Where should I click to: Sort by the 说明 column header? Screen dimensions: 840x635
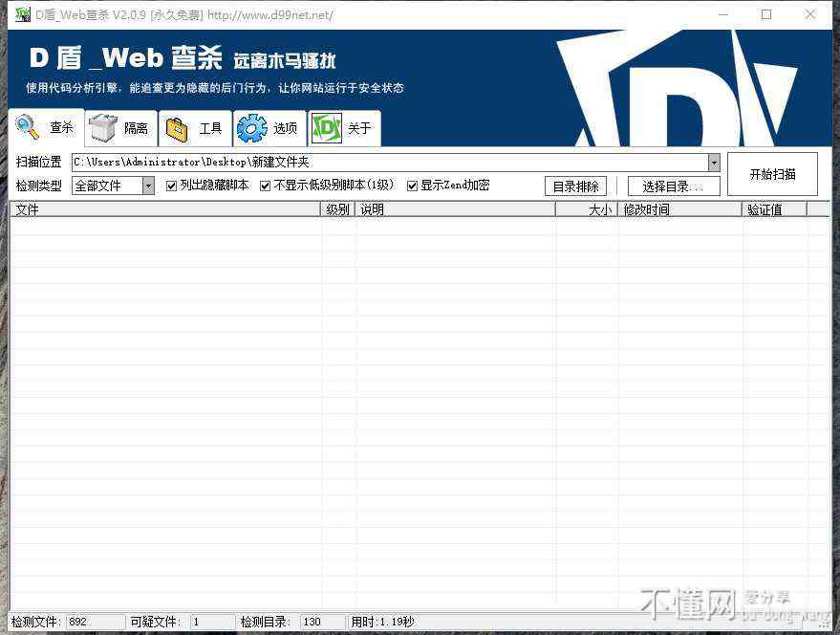[455, 209]
